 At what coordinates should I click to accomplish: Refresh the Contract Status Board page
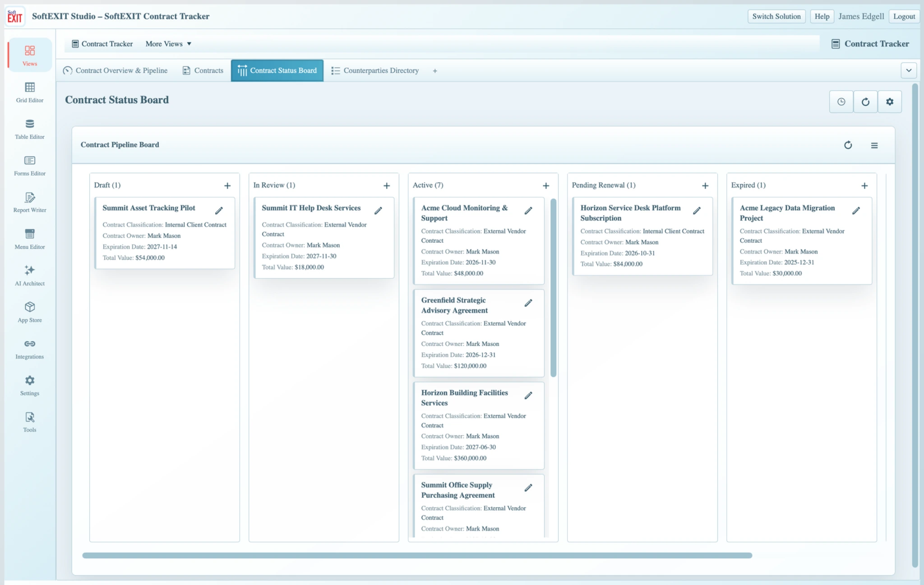865,101
